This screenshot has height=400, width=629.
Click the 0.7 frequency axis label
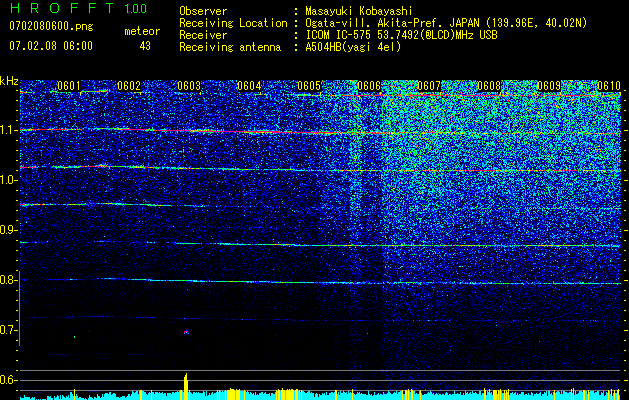(x=9, y=330)
